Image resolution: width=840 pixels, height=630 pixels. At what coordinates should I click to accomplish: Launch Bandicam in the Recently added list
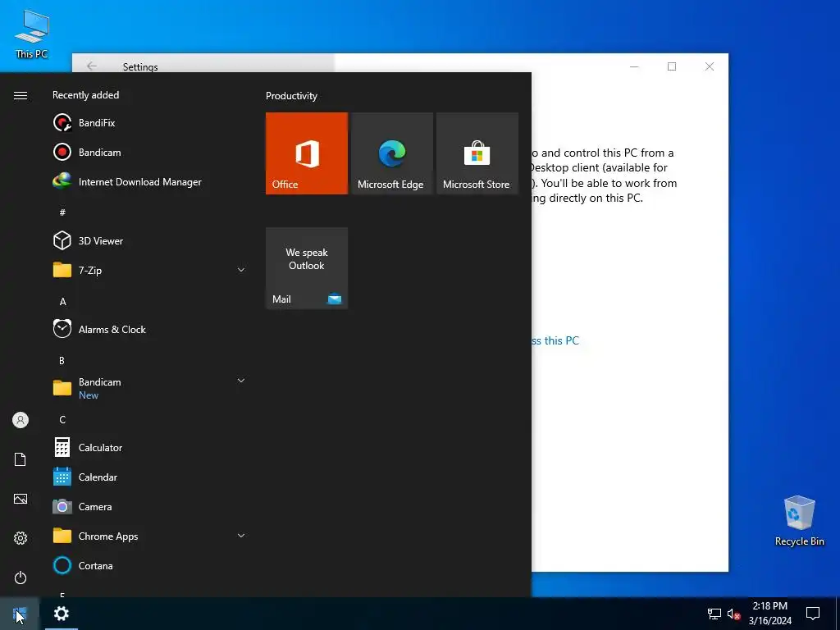[x=150, y=152]
